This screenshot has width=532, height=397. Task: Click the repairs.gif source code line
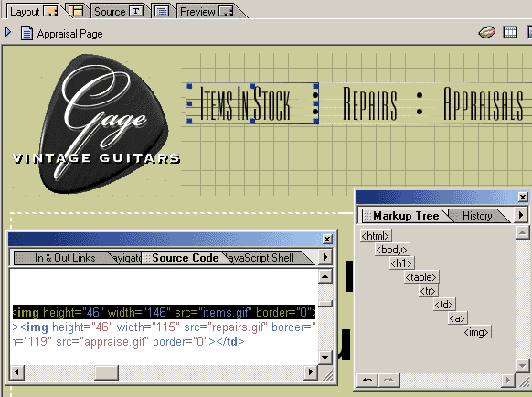pyautogui.click(x=164, y=327)
